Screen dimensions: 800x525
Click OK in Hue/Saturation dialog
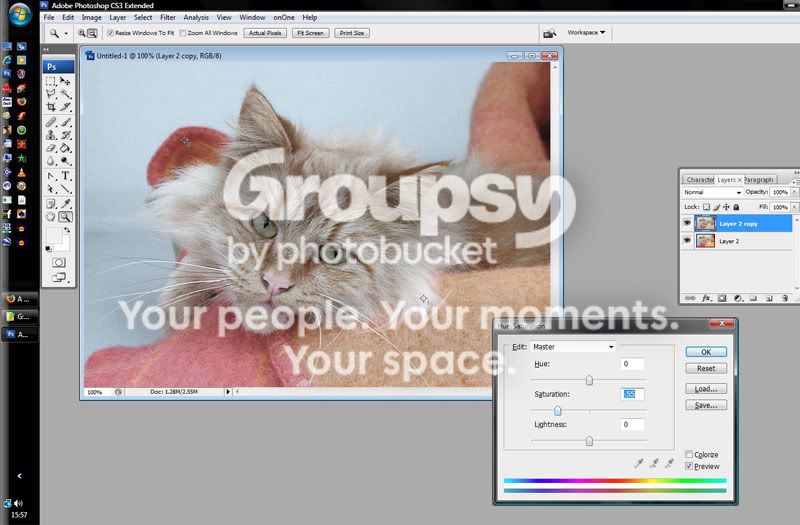point(706,352)
